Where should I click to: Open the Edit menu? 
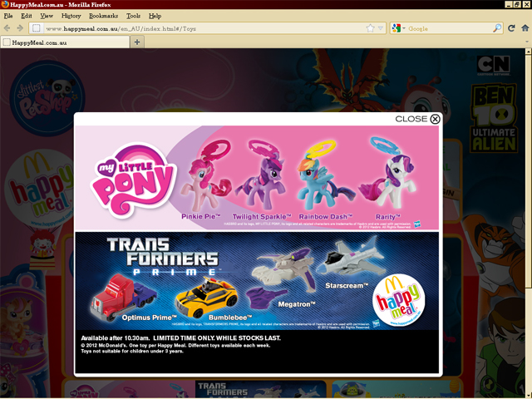pyautogui.click(x=26, y=16)
